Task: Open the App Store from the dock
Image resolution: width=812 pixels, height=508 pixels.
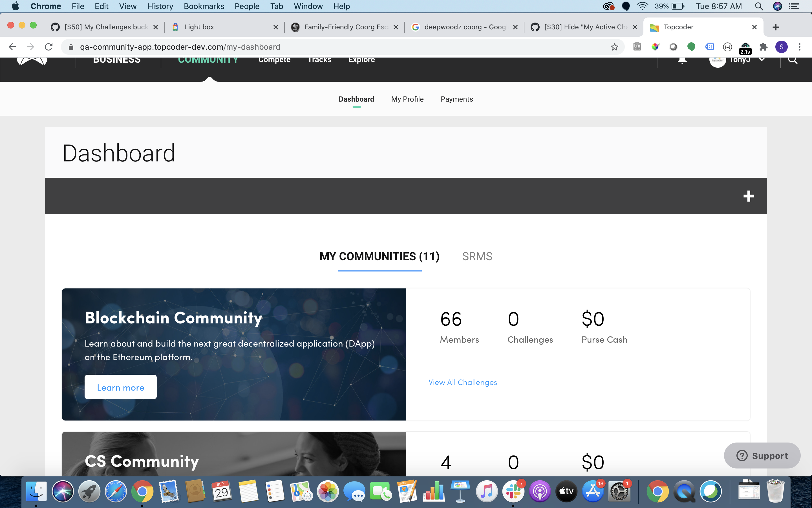Action: [x=593, y=491]
